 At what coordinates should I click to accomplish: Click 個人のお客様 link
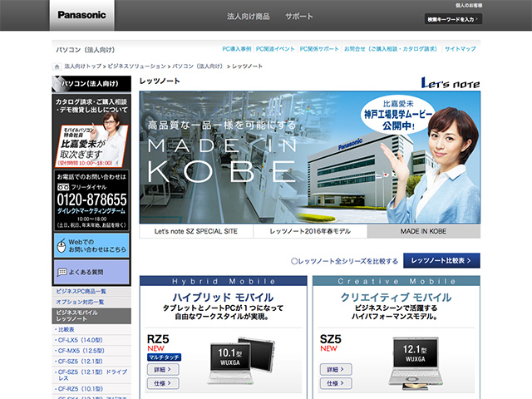pos(469,6)
